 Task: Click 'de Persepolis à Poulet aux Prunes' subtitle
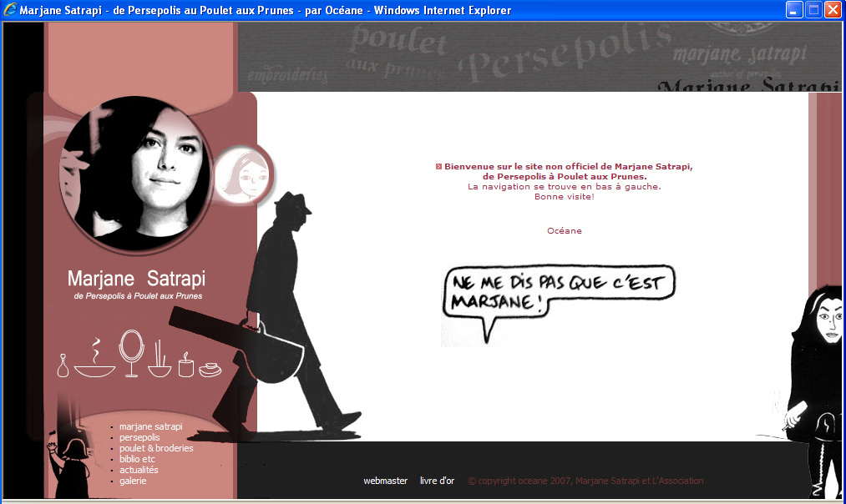pos(138,296)
